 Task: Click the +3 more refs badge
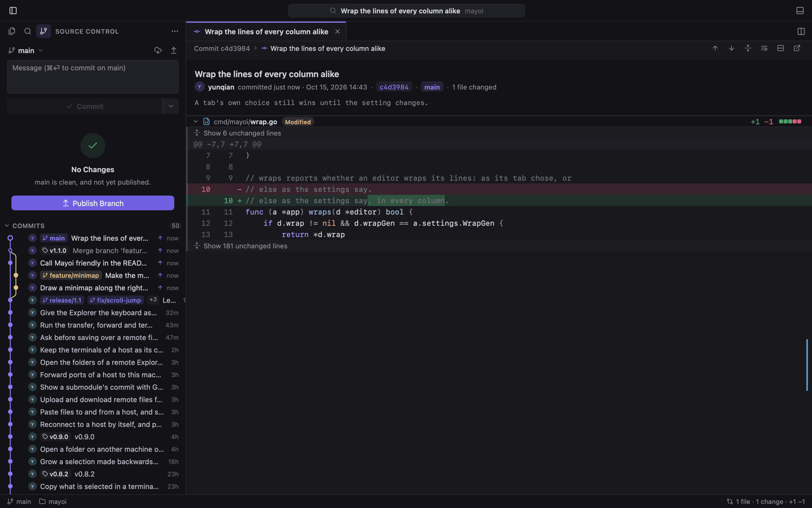click(153, 300)
